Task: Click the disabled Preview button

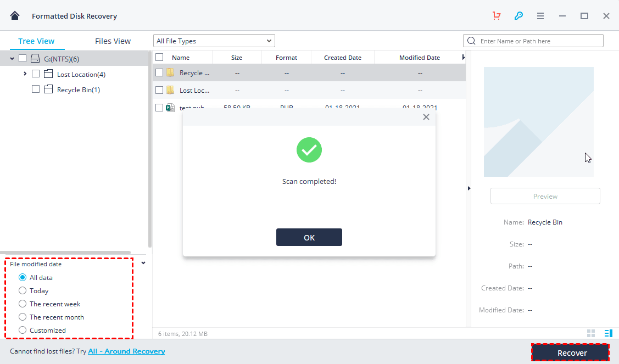Action: click(545, 196)
